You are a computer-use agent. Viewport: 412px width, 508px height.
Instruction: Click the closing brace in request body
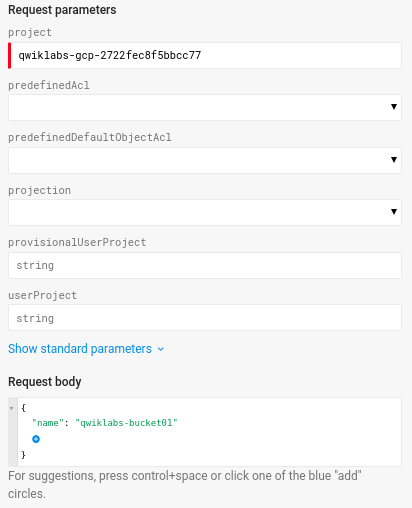tap(23, 455)
